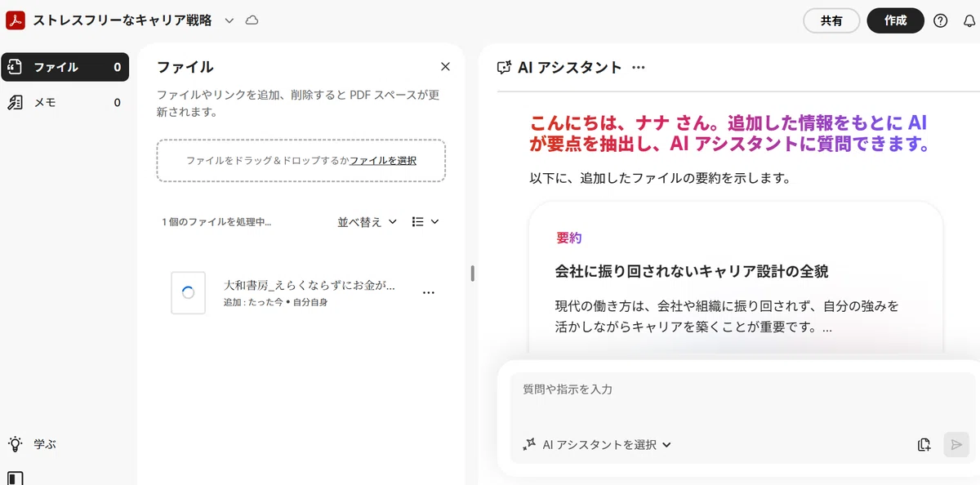
Task: Open the help question mark icon
Action: pyautogui.click(x=941, y=20)
